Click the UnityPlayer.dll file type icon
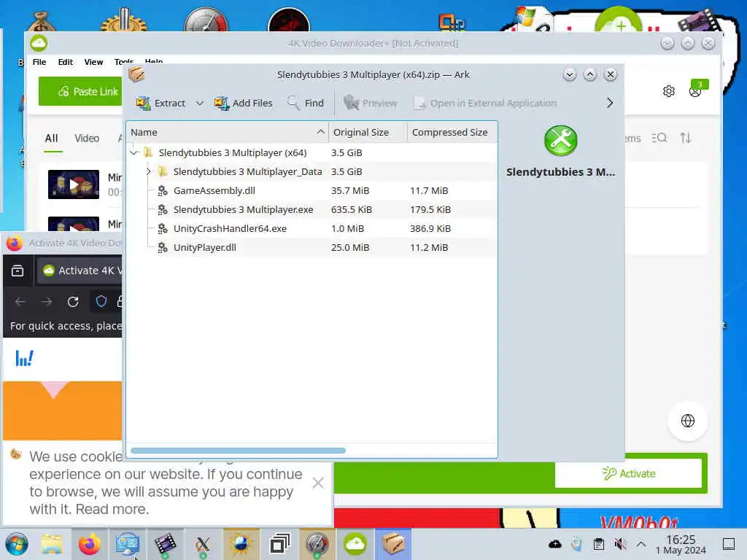The height and width of the screenshot is (560, 747). click(163, 248)
